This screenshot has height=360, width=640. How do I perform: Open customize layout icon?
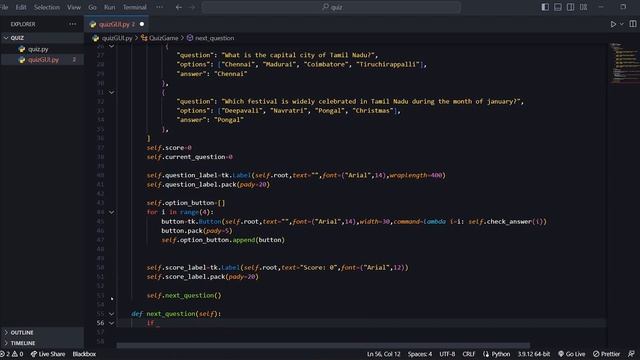pos(583,7)
